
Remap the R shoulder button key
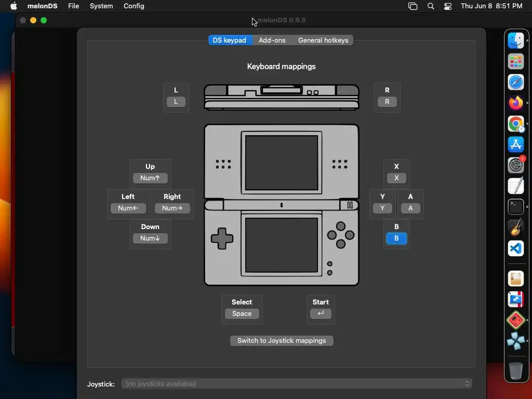point(387,102)
